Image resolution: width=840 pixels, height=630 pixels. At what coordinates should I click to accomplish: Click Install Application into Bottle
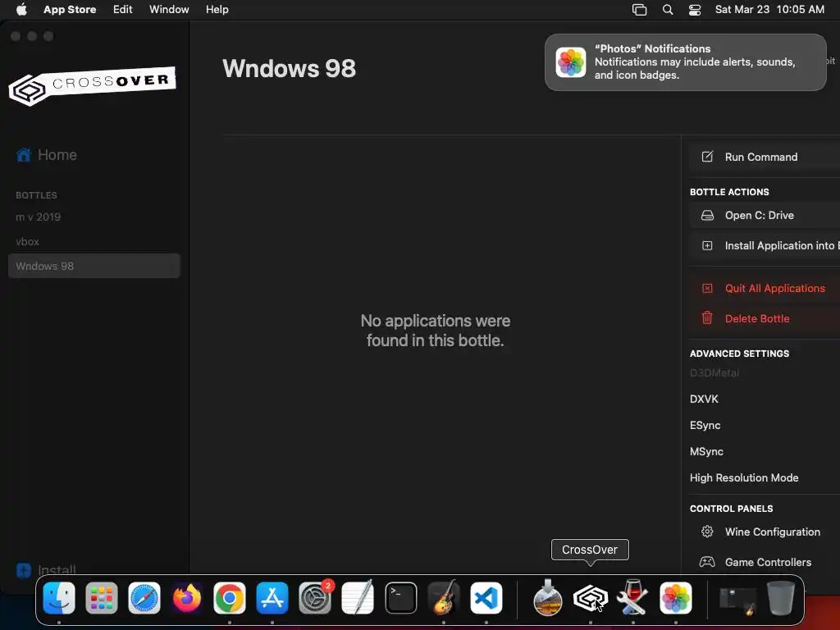tap(765, 245)
